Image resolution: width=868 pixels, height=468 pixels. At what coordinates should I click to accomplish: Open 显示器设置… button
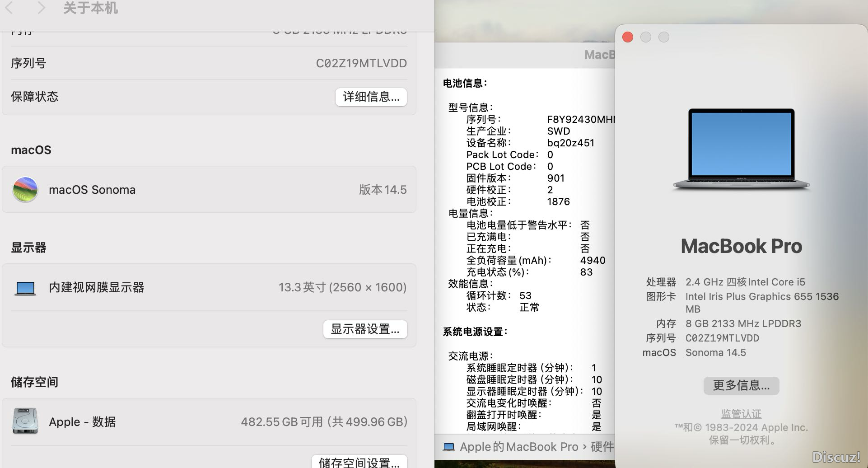(365, 329)
